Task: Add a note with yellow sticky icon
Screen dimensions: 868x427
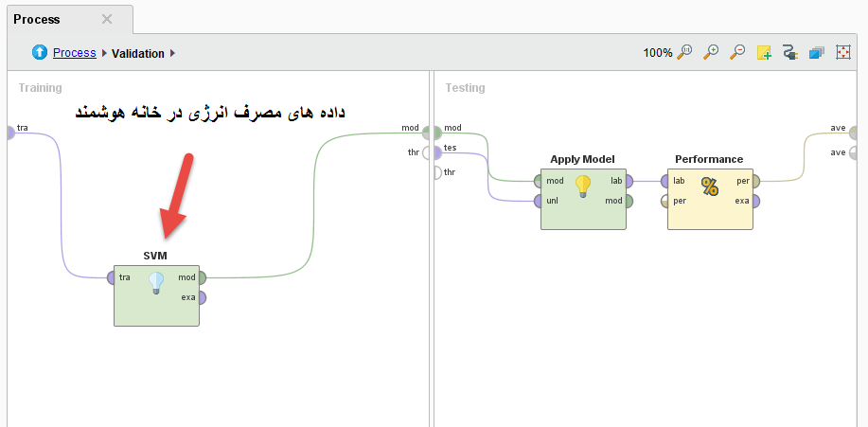Action: pos(764,53)
